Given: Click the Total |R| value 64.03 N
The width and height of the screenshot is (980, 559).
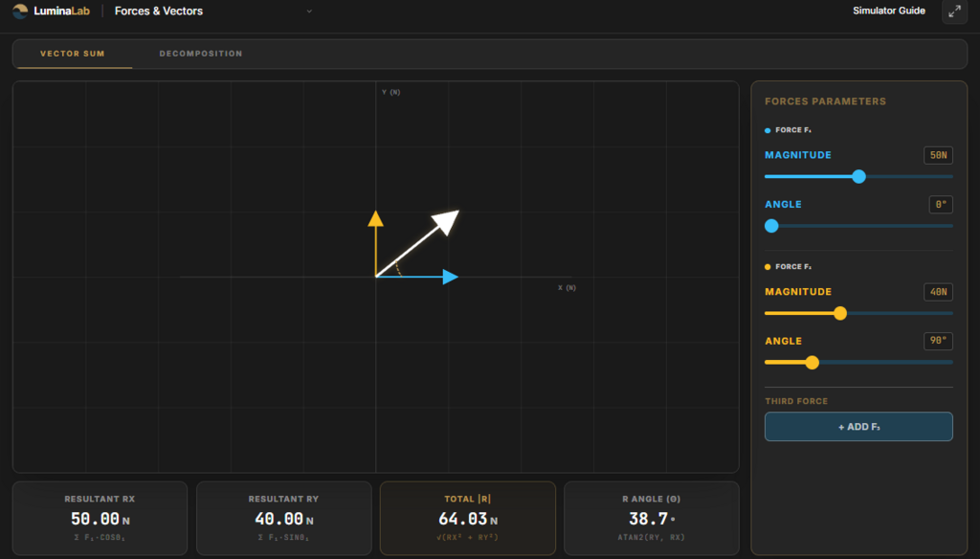Looking at the screenshot, I should (467, 519).
